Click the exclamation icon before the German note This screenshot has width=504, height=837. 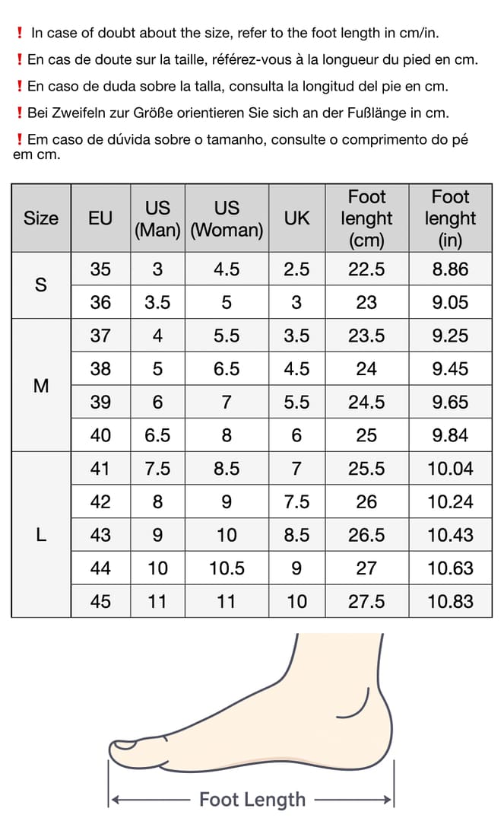[19, 113]
